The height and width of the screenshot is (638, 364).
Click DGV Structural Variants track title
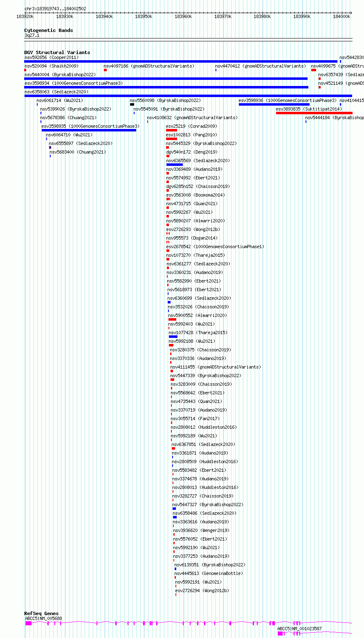(57, 52)
